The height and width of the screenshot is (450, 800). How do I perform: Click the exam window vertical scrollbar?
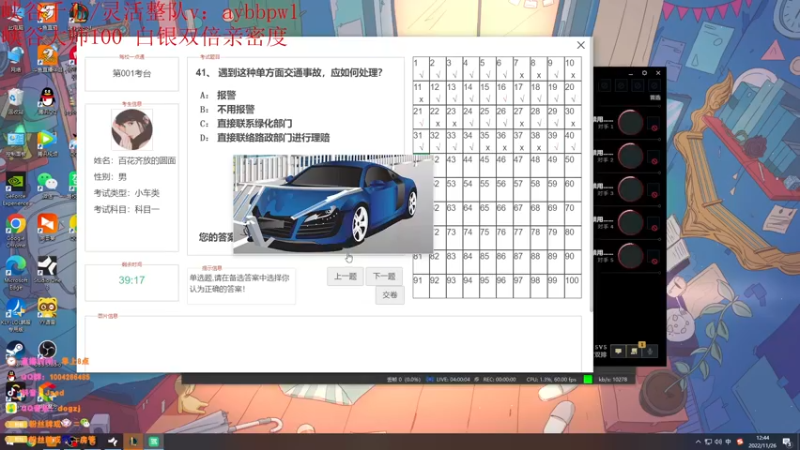point(591,173)
